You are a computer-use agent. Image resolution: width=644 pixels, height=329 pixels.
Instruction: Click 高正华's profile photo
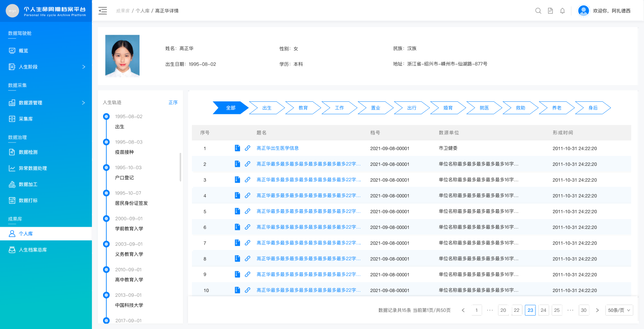[x=122, y=56]
